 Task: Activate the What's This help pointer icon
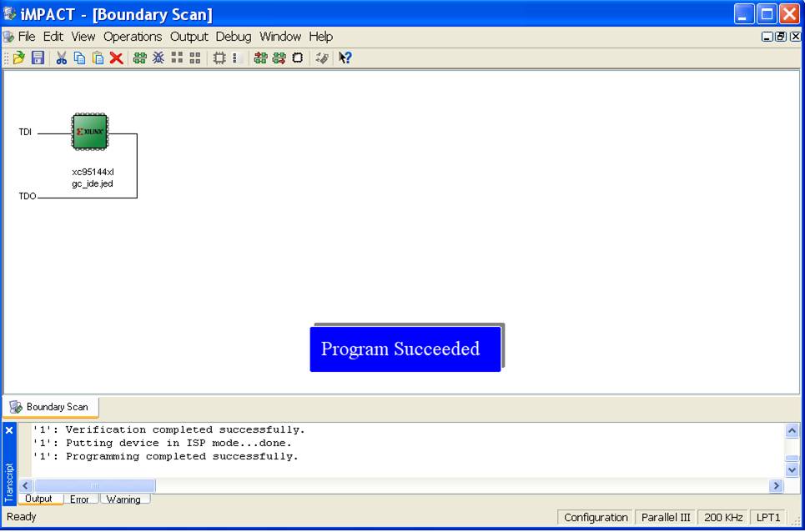[345, 58]
